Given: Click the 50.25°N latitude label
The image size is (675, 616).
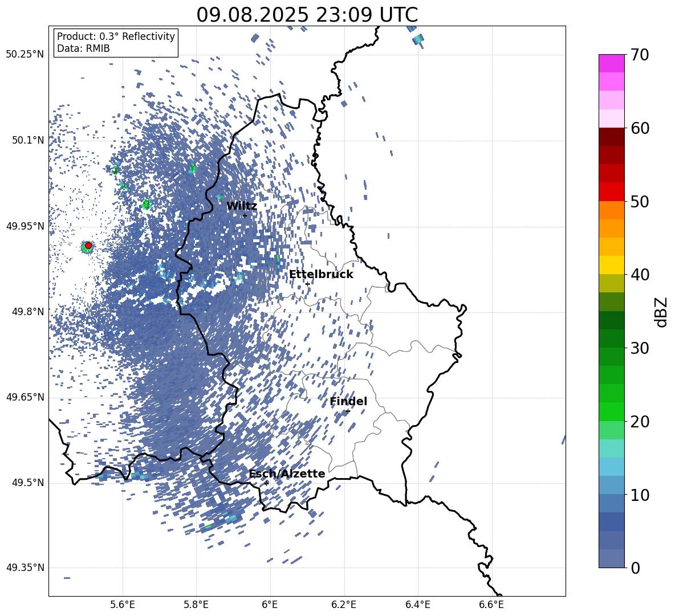Looking at the screenshot, I should click(x=26, y=55).
